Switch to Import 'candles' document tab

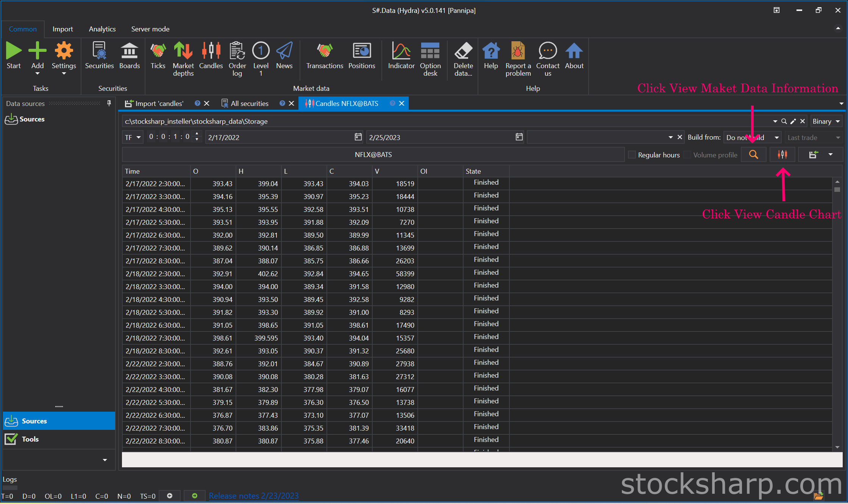pos(159,103)
